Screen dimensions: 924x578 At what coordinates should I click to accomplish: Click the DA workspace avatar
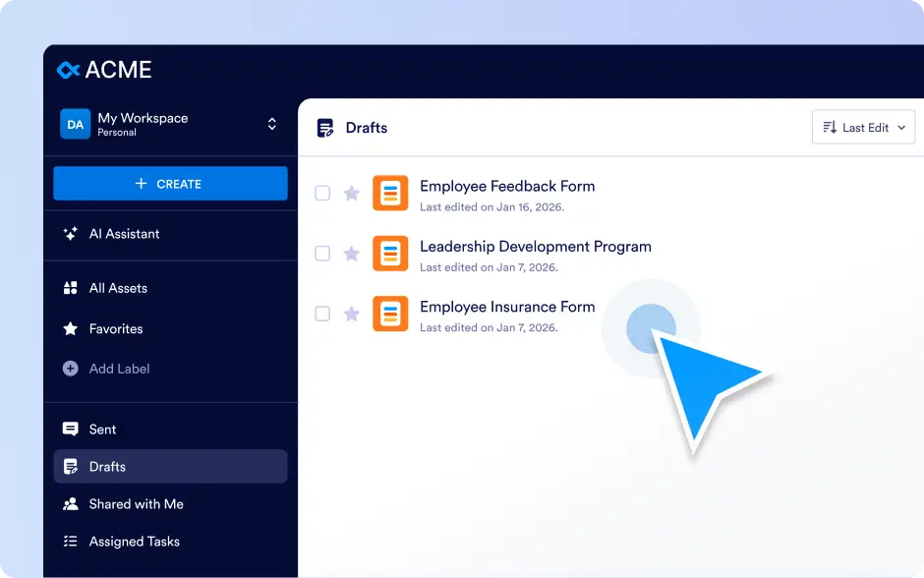pyautogui.click(x=75, y=124)
